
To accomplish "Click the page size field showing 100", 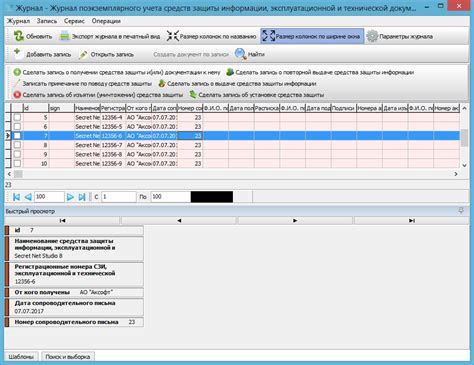I will [49, 197].
